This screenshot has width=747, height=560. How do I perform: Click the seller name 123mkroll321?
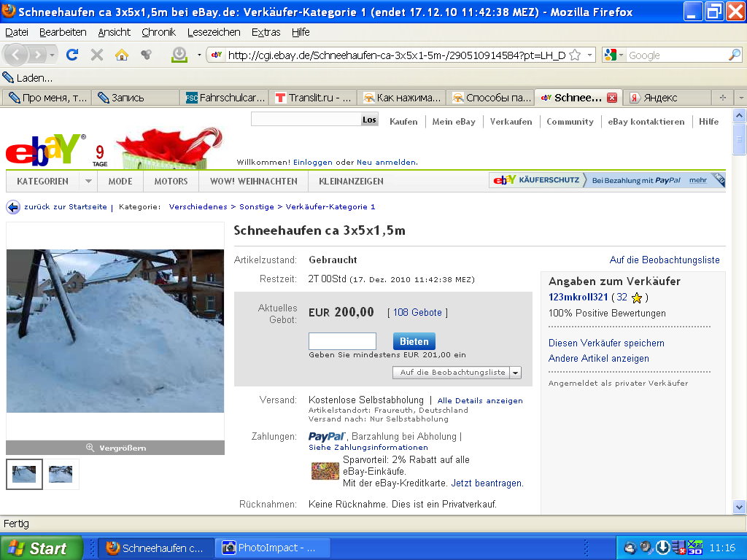click(578, 297)
